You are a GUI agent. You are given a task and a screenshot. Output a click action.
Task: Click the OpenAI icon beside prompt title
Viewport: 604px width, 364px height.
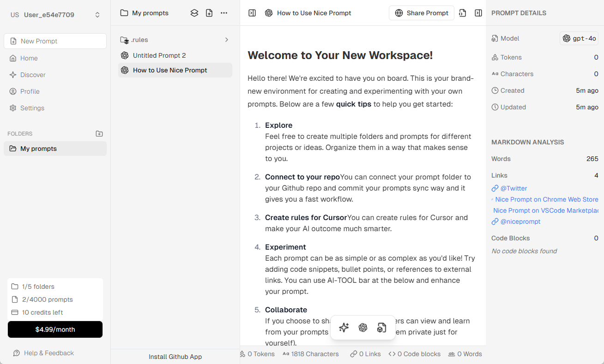tap(269, 13)
